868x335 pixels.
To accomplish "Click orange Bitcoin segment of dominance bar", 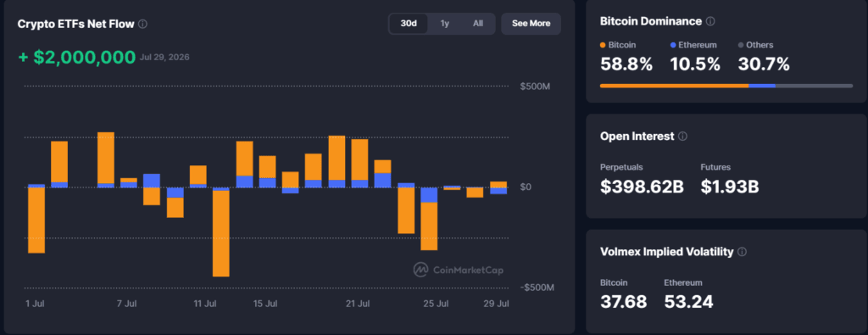I will point(674,86).
